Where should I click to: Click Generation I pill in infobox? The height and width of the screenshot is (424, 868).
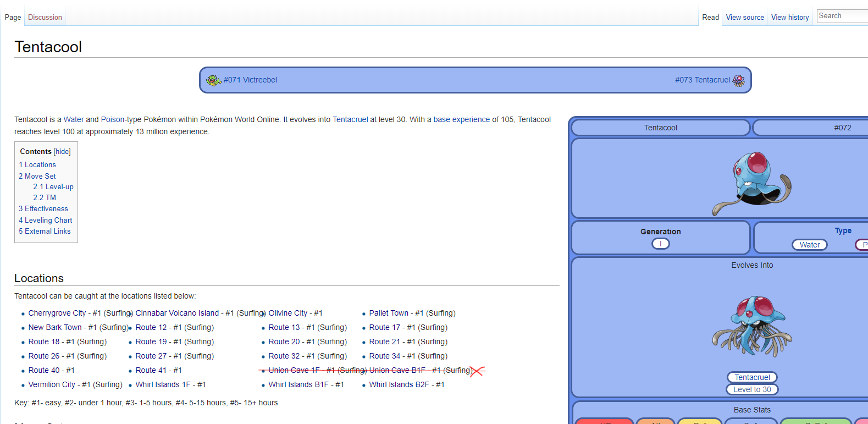pos(661,244)
